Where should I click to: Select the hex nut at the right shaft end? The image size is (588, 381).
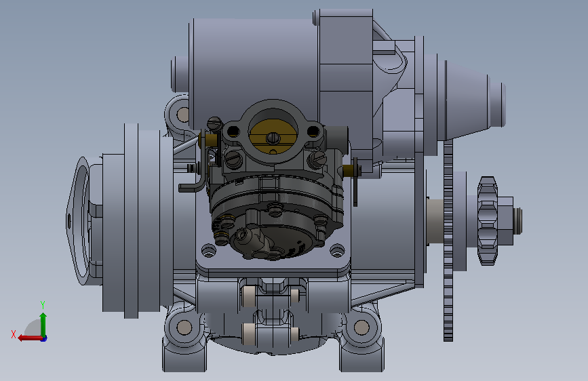[506, 220]
